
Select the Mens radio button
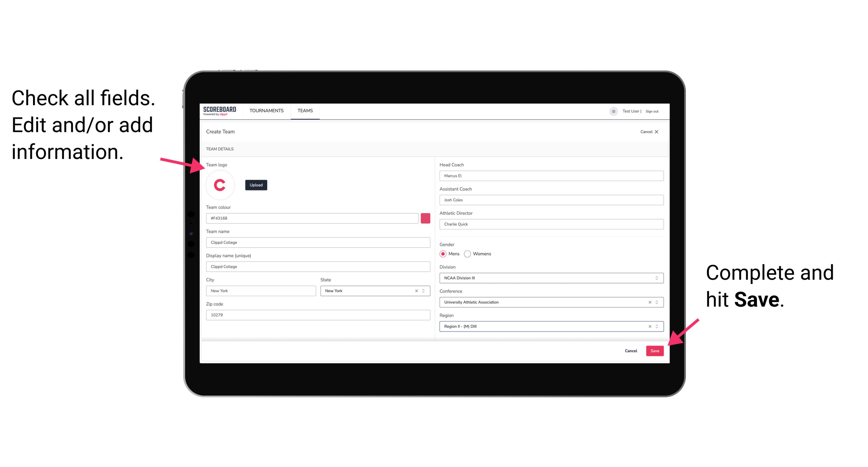tap(443, 254)
